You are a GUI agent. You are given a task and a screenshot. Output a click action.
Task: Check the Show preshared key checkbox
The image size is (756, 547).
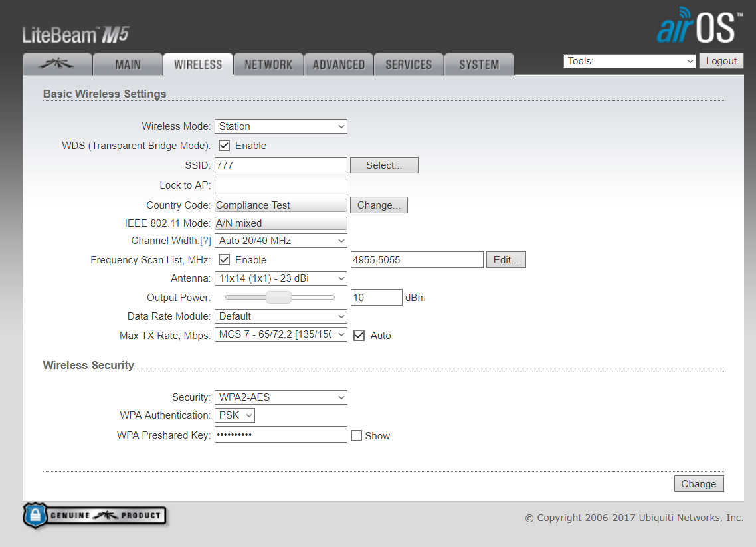[356, 436]
